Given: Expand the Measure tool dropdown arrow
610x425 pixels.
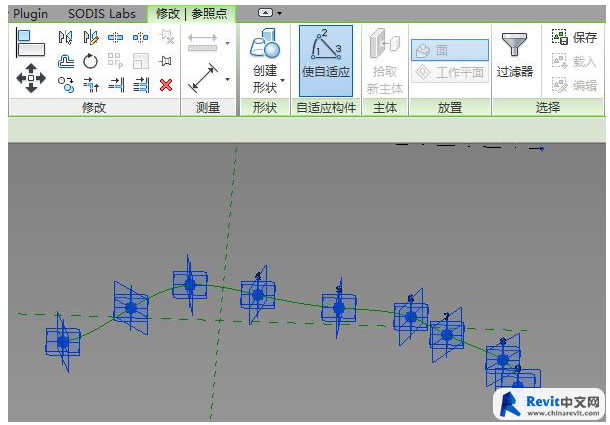Looking at the screenshot, I should click(x=227, y=79).
